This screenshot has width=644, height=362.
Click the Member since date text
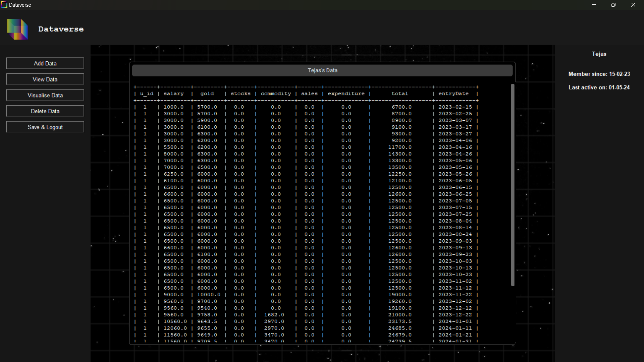(x=599, y=74)
